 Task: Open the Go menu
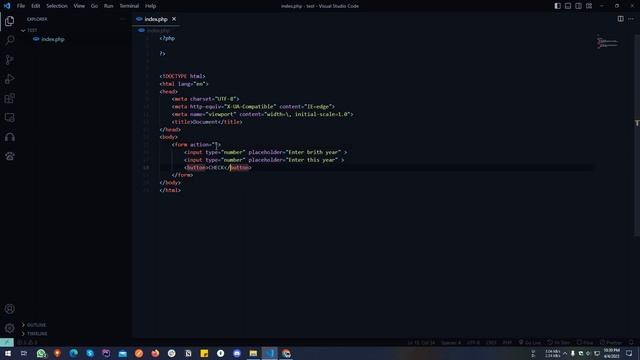94,6
